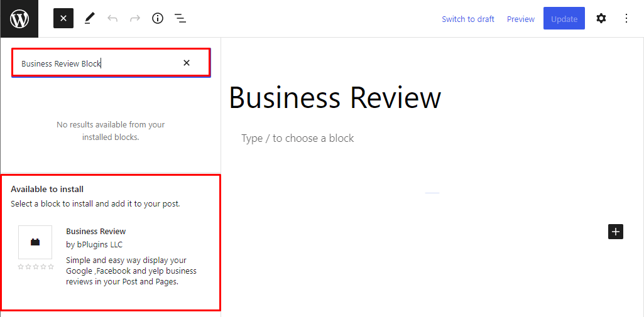Clear the block search text
644x317 pixels.
[187, 63]
